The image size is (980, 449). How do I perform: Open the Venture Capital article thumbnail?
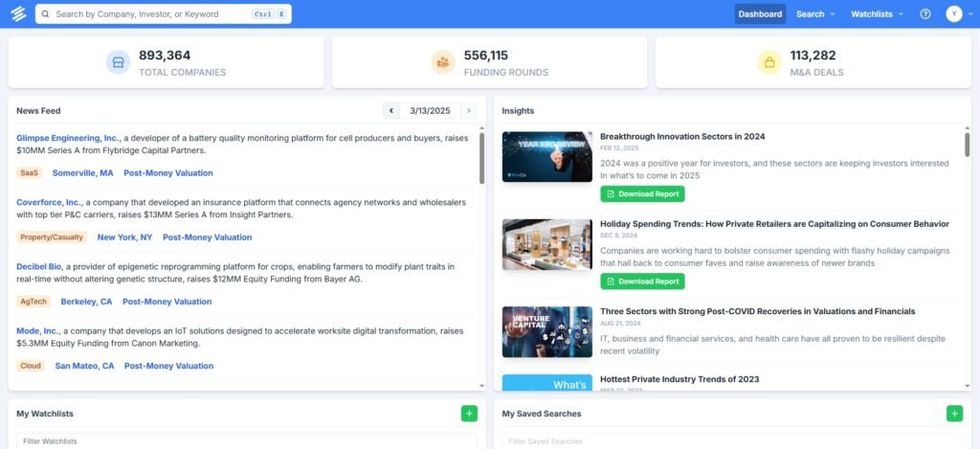[546, 331]
